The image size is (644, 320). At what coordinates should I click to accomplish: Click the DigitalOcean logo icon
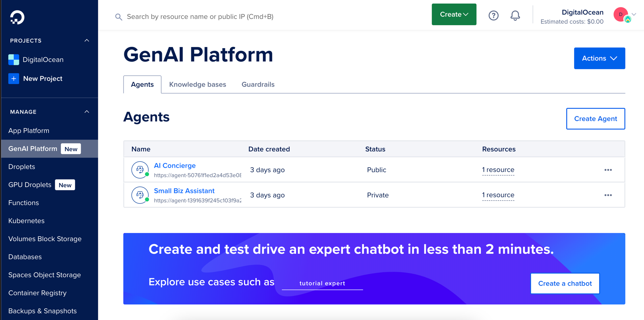pyautogui.click(x=17, y=17)
